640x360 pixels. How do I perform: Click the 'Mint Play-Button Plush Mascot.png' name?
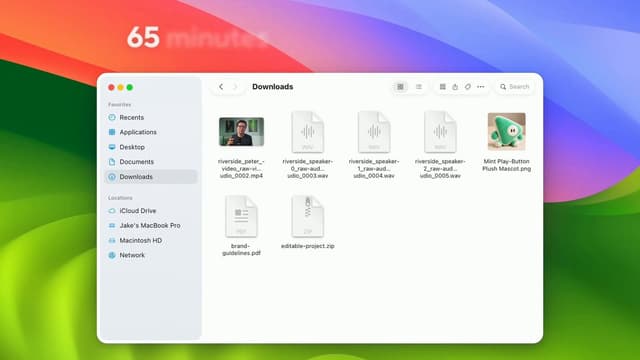click(507, 165)
